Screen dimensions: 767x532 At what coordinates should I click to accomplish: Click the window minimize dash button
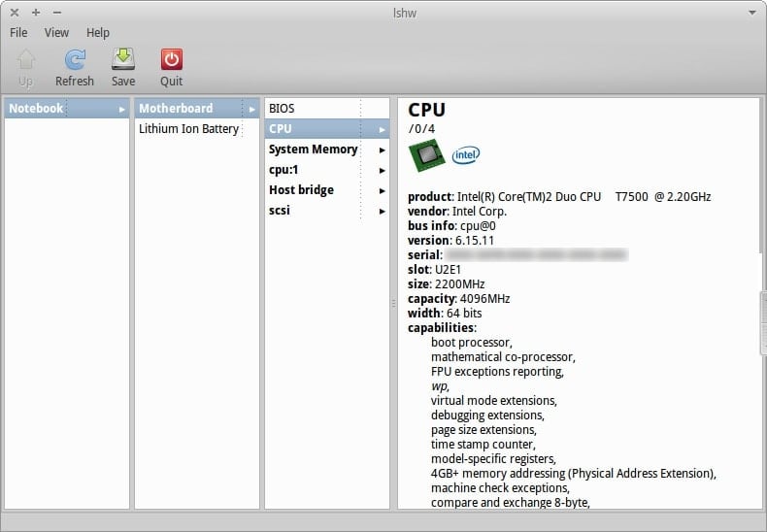pyautogui.click(x=57, y=13)
